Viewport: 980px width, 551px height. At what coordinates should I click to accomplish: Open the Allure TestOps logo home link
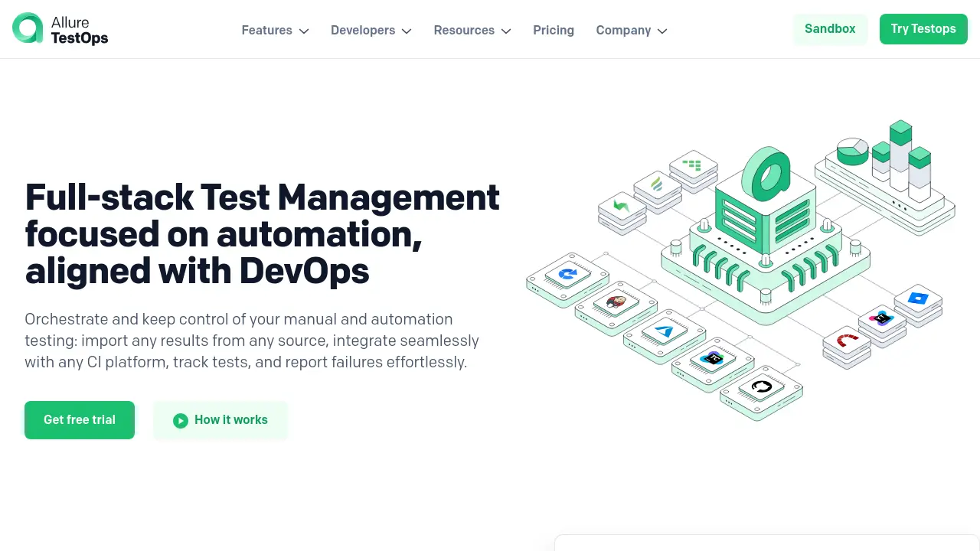pyautogui.click(x=60, y=29)
